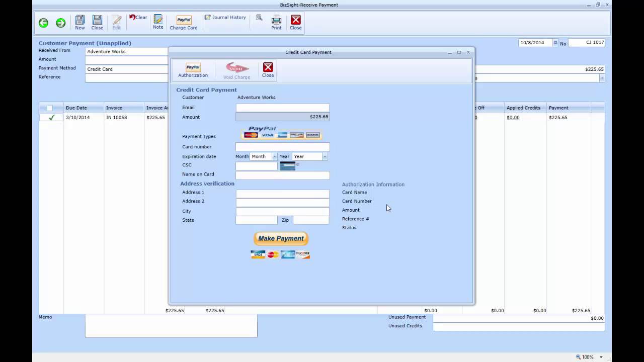Click the State field
The image size is (644, 362).
click(257, 220)
